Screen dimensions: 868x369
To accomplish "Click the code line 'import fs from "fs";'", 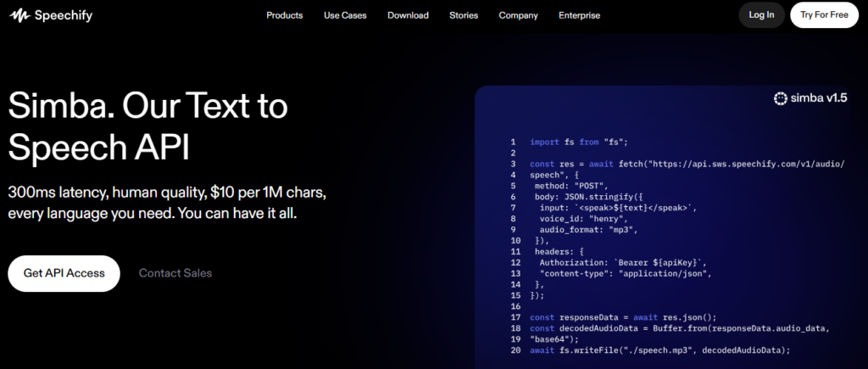I will click(x=578, y=143).
